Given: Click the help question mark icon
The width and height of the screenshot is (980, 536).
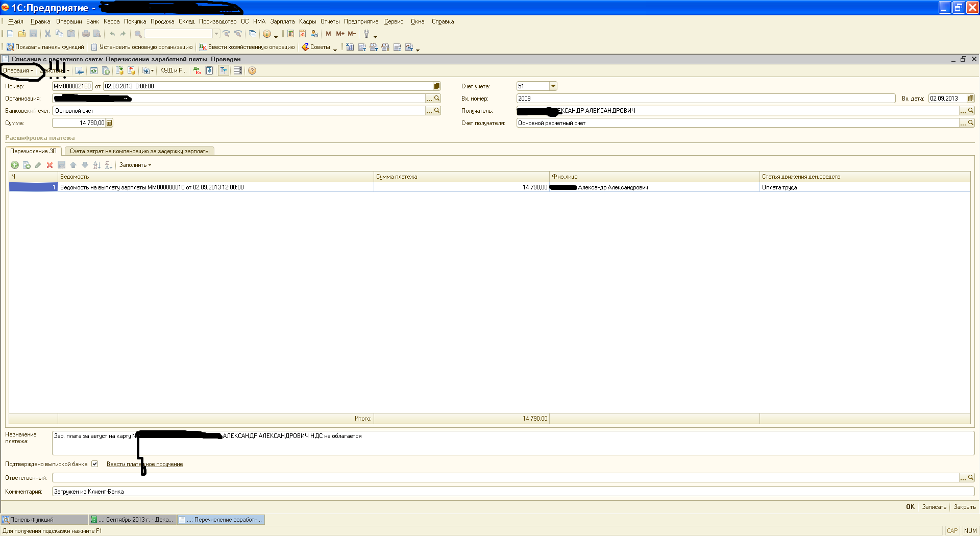Looking at the screenshot, I should [252, 70].
